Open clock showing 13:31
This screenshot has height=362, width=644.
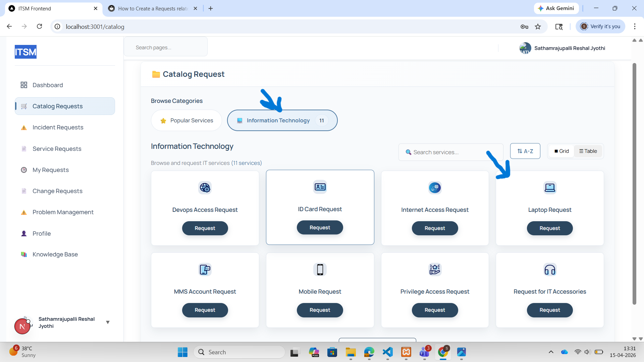pos(623,352)
